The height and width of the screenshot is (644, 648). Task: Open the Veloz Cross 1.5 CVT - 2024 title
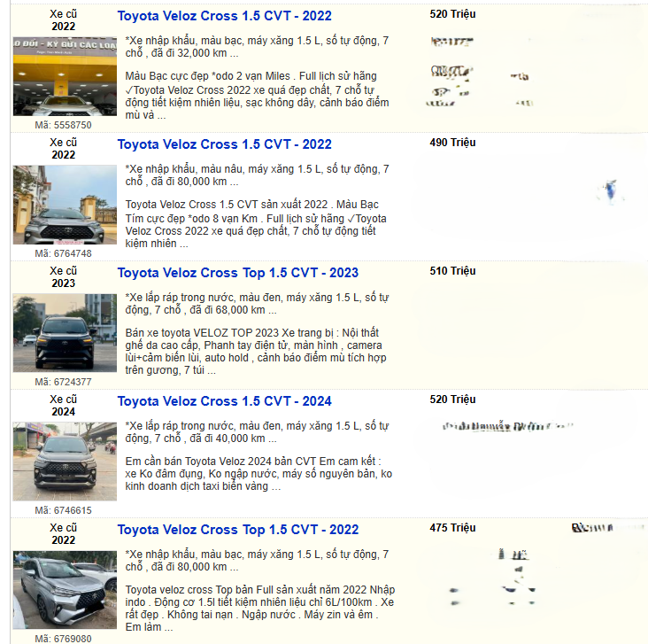click(224, 401)
